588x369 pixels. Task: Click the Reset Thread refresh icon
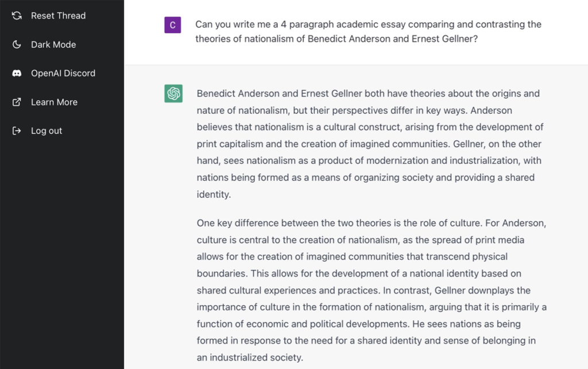pyautogui.click(x=17, y=16)
